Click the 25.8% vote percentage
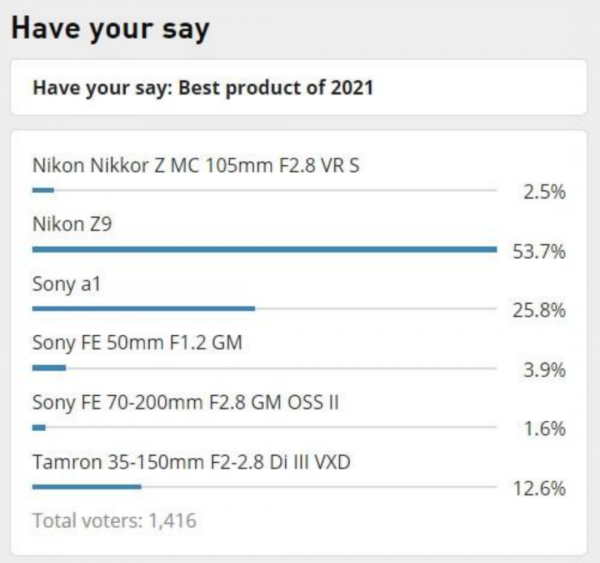Image resolution: width=600 pixels, height=563 pixels. pyautogui.click(x=539, y=311)
